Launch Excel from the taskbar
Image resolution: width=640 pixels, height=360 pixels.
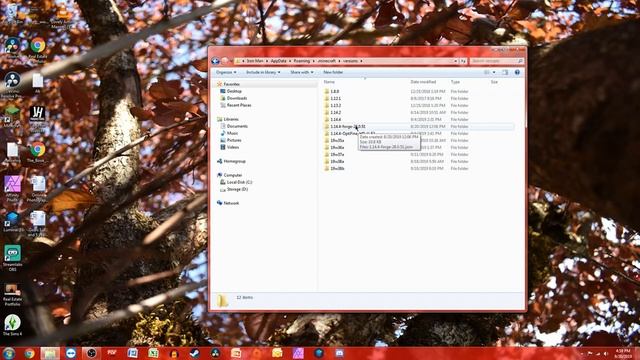[153, 353]
